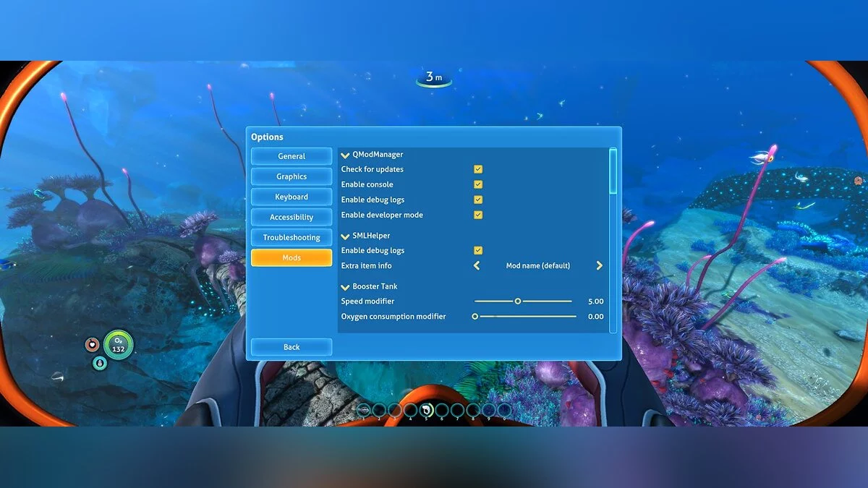The width and height of the screenshot is (868, 488).
Task: Uncheck Check for updates
Action: click(x=478, y=168)
